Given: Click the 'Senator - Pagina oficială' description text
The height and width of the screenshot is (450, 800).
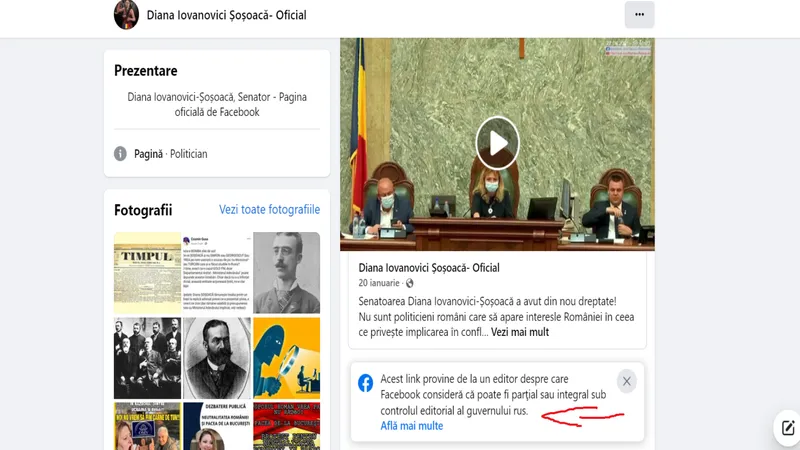Looking at the screenshot, I should tap(217, 105).
